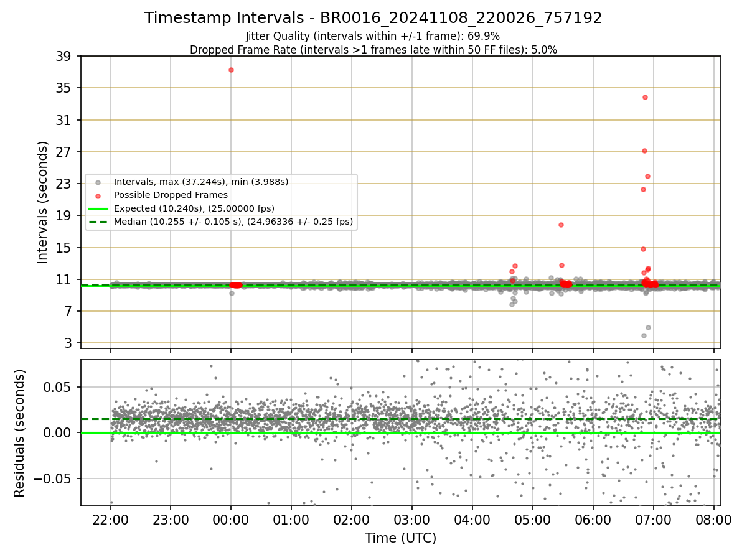Click the gray Intervals marker in the legend

(x=98, y=182)
